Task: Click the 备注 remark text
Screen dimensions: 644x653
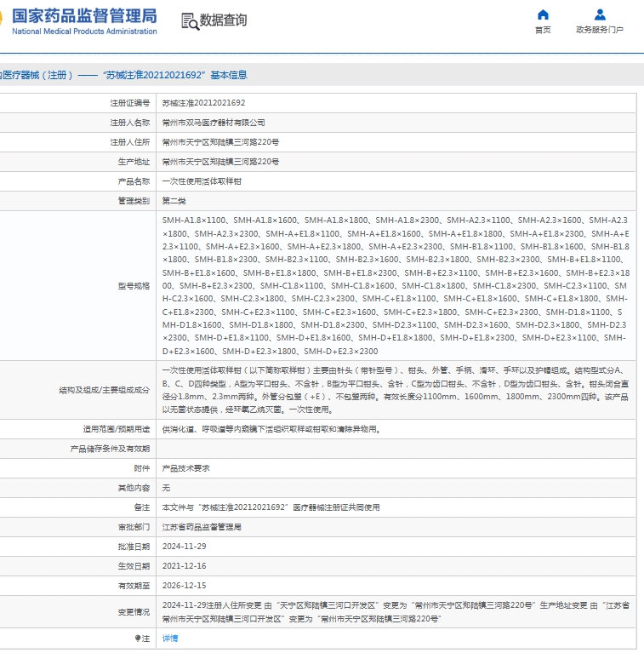Action: pyautogui.click(x=271, y=507)
